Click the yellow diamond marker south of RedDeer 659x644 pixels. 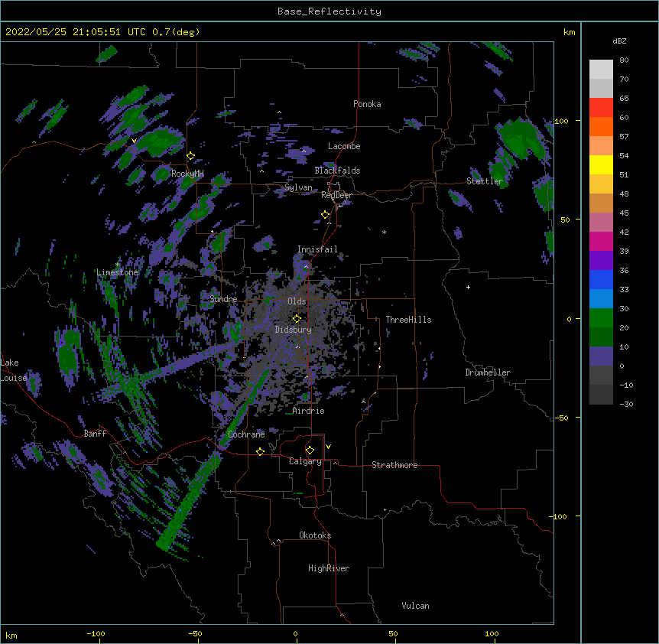coord(326,215)
